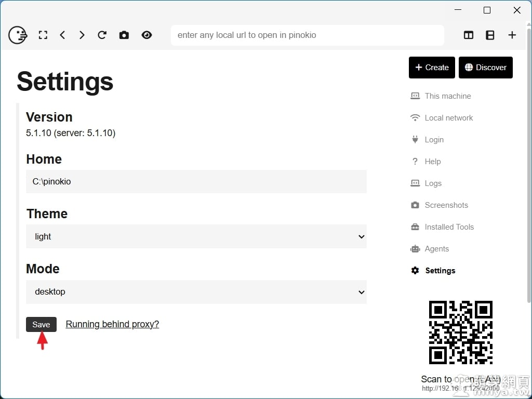
Task: Split view with the columns icon
Action: click(x=469, y=35)
